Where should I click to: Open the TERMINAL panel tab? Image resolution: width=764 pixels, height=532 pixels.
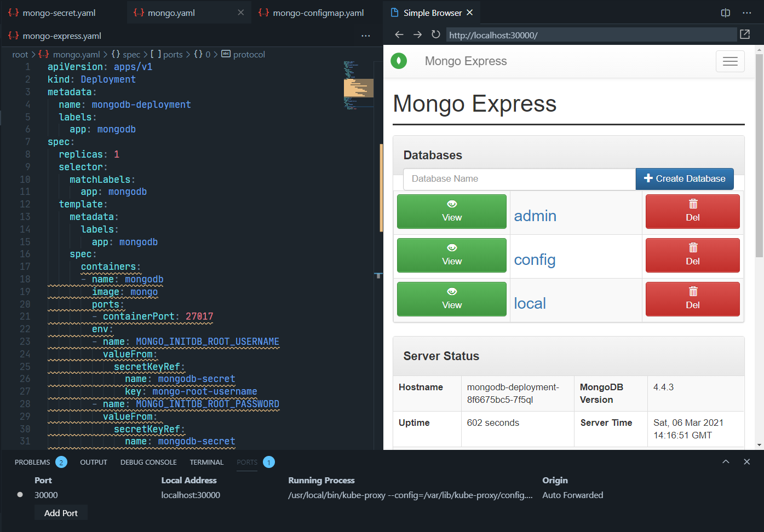coord(206,462)
